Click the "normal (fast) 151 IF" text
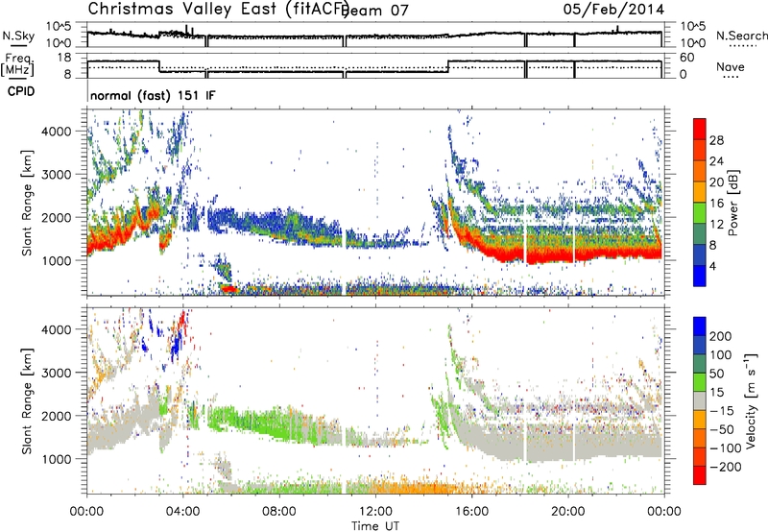 [153, 95]
